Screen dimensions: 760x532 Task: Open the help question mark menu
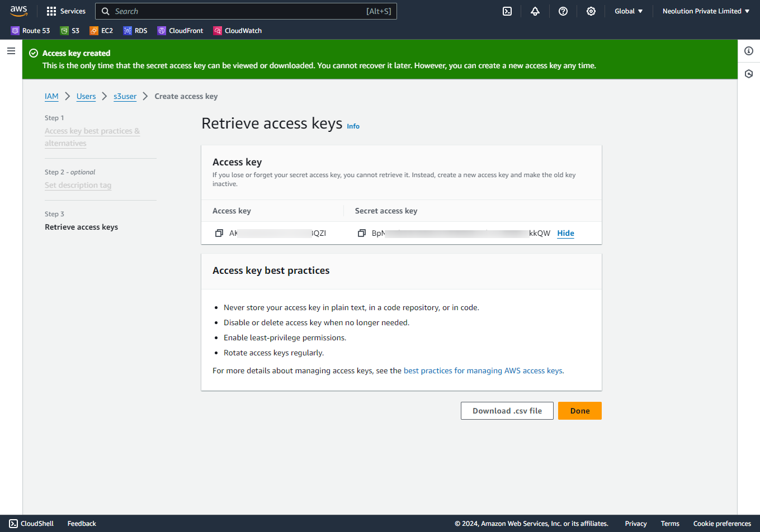(x=563, y=11)
